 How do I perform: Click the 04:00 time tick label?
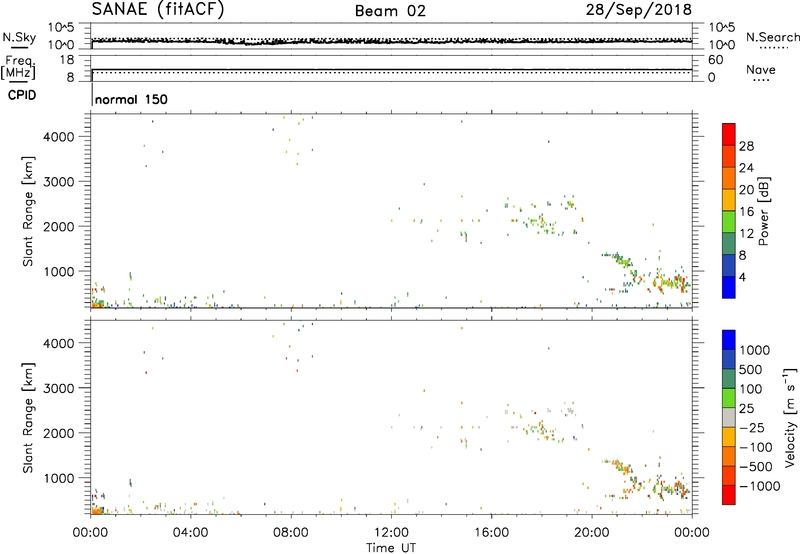(x=190, y=533)
